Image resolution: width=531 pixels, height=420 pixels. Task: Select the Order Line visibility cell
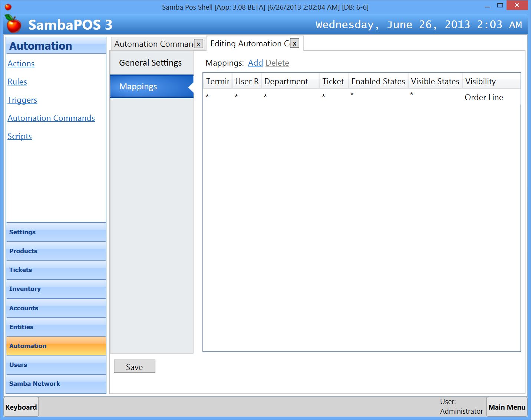click(x=484, y=97)
